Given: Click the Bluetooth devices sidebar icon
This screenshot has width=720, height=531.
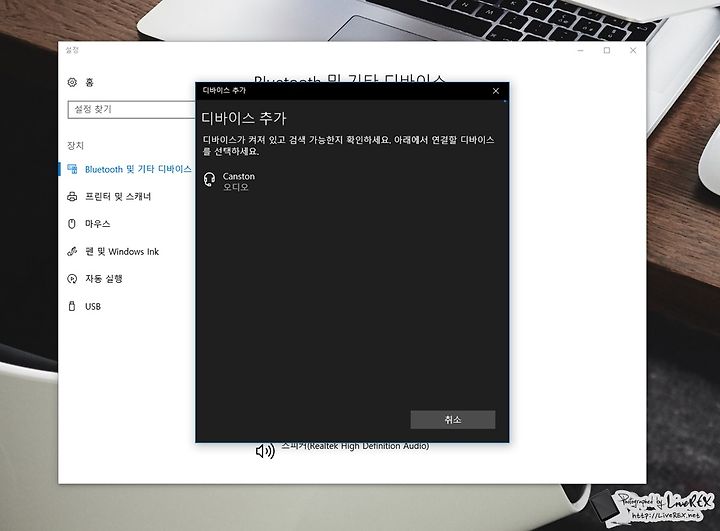Looking at the screenshot, I should click(x=72, y=169).
